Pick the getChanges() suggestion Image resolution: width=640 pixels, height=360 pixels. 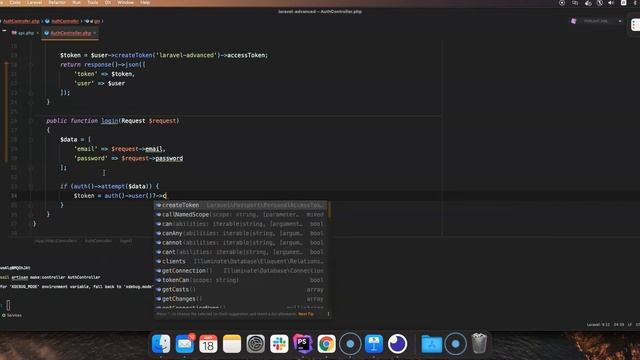(241, 299)
